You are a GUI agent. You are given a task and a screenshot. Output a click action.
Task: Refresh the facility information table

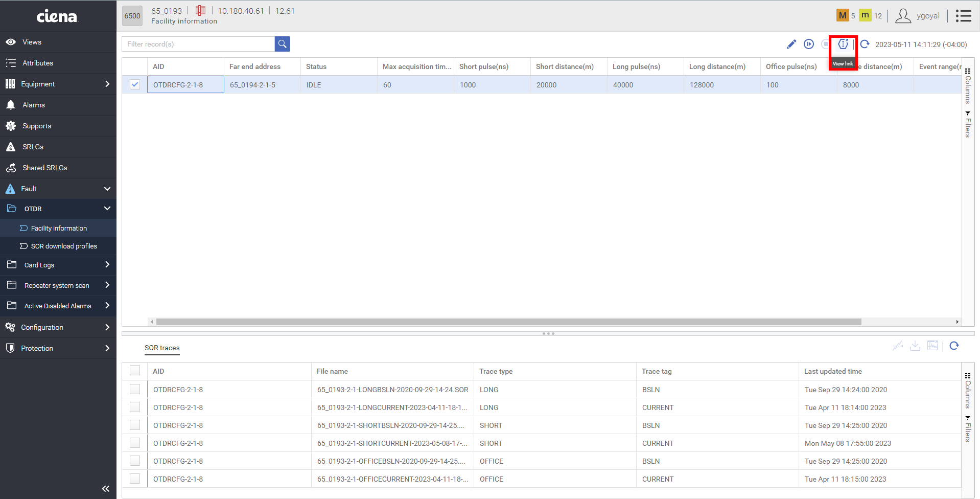(865, 44)
